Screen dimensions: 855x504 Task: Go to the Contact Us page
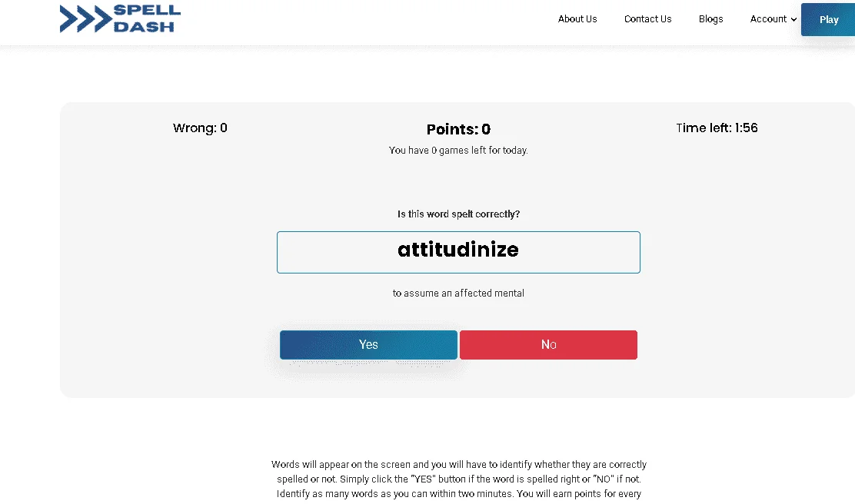point(647,19)
